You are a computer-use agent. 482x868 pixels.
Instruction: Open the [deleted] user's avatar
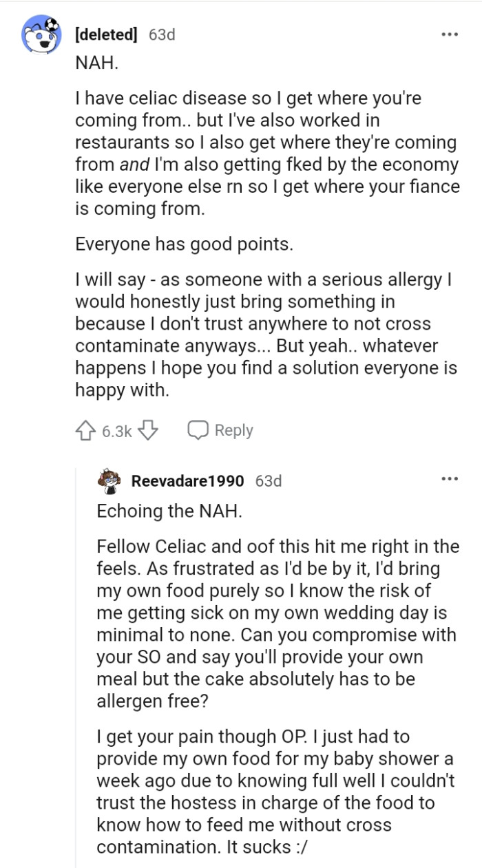[43, 32]
